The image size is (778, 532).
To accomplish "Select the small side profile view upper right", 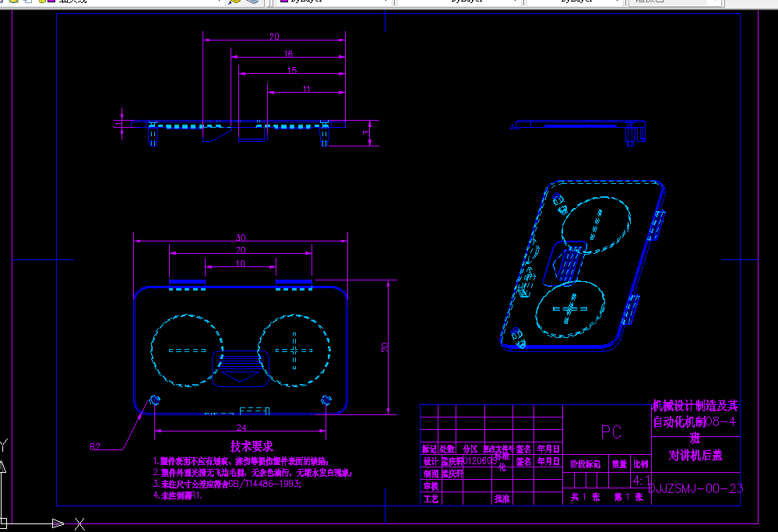I will [579, 132].
